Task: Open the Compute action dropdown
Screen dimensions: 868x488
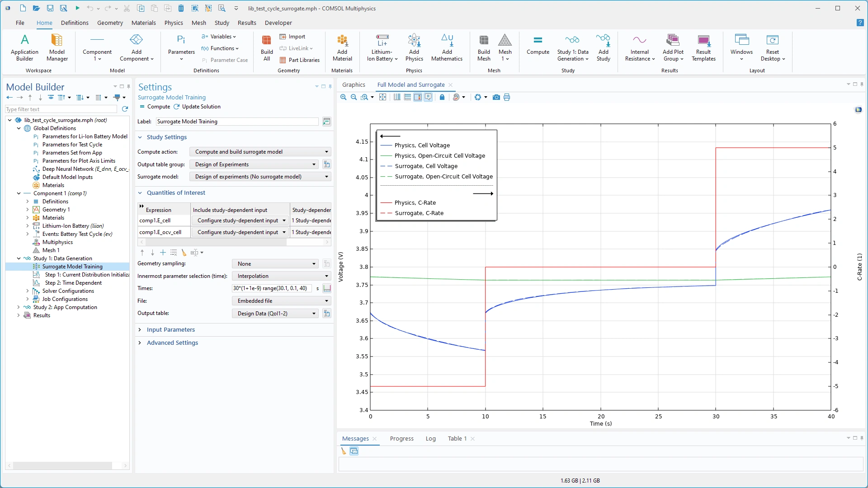Action: coord(260,152)
